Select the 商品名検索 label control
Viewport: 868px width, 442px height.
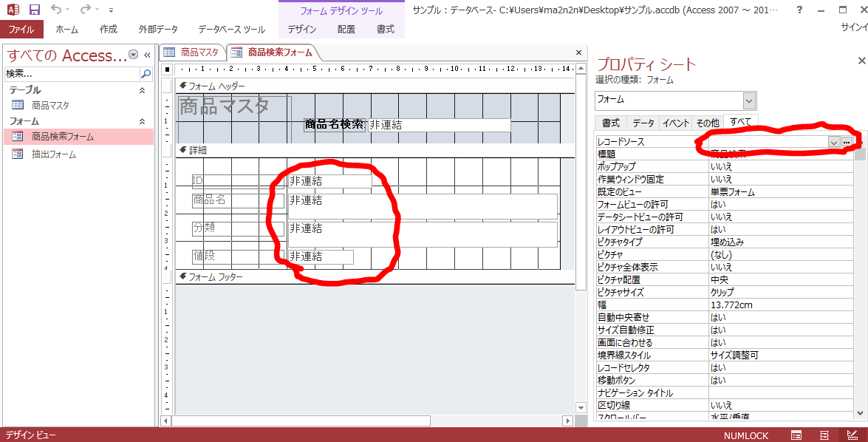(335, 125)
